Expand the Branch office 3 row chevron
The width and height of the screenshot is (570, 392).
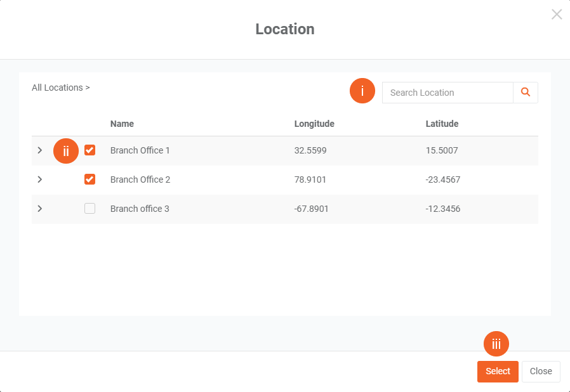[40, 209]
